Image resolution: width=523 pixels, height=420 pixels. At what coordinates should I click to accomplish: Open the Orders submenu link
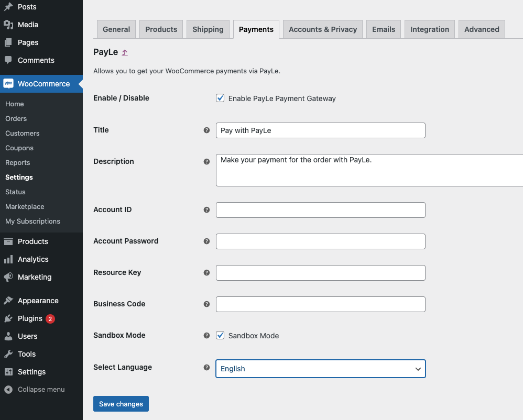coord(16,119)
